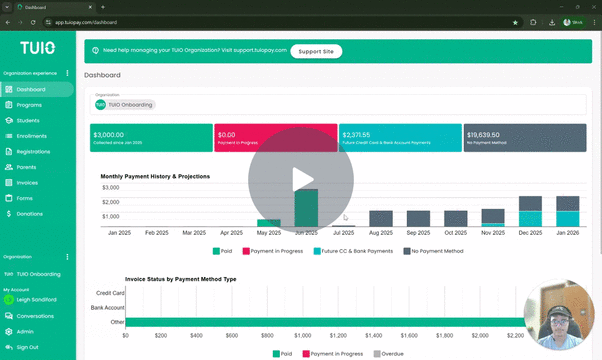This screenshot has height=360, width=602.
Task: Click the Other green bar in invoice chart
Action: [325, 322]
